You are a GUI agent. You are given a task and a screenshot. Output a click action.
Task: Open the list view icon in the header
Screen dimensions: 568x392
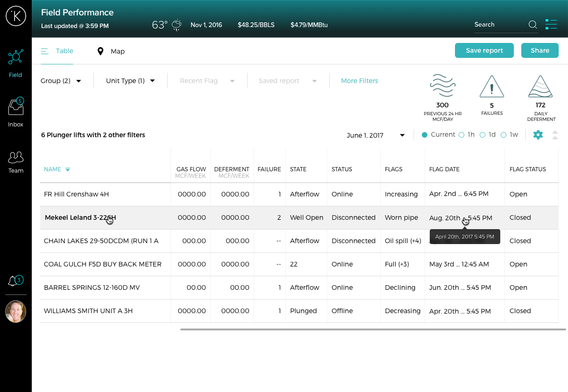(551, 24)
